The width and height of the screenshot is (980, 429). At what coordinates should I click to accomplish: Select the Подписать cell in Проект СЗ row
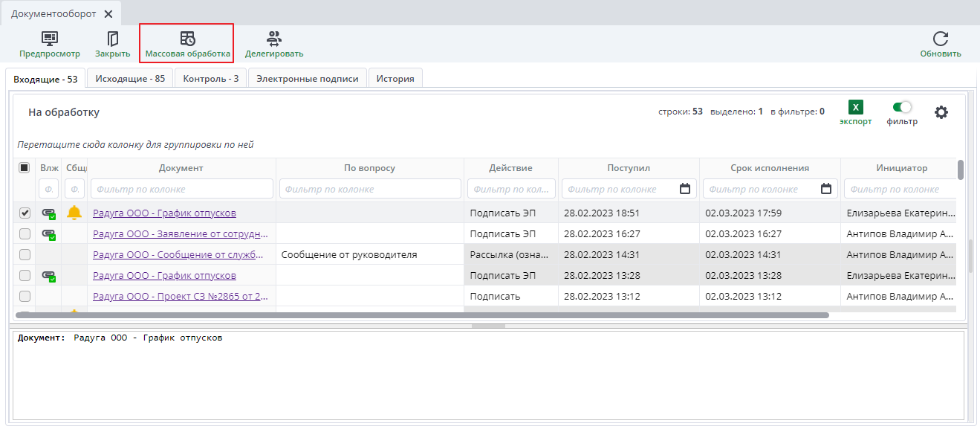[x=511, y=297]
